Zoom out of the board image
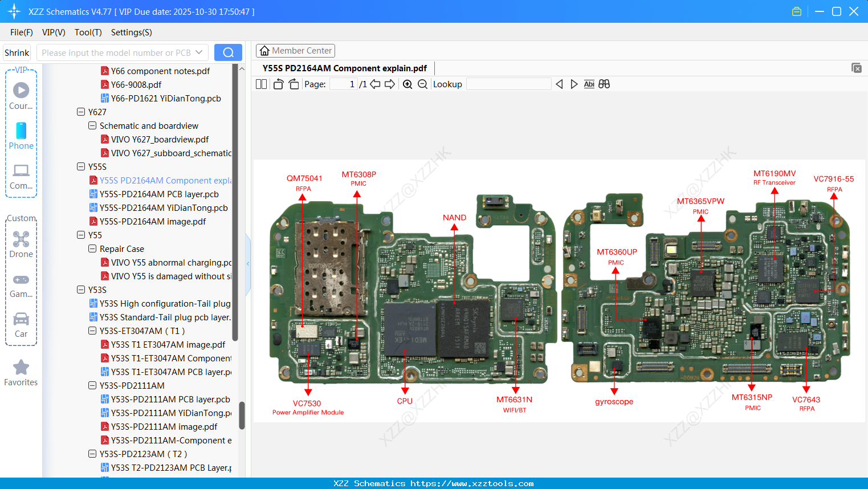 tap(422, 84)
